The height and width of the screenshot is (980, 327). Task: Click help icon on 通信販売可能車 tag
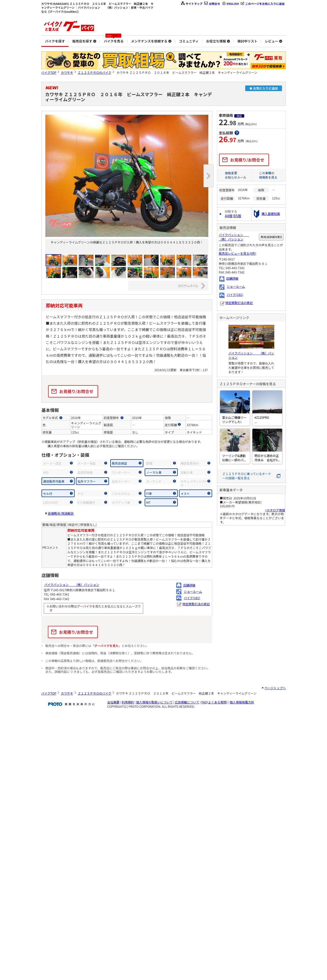coord(71,481)
